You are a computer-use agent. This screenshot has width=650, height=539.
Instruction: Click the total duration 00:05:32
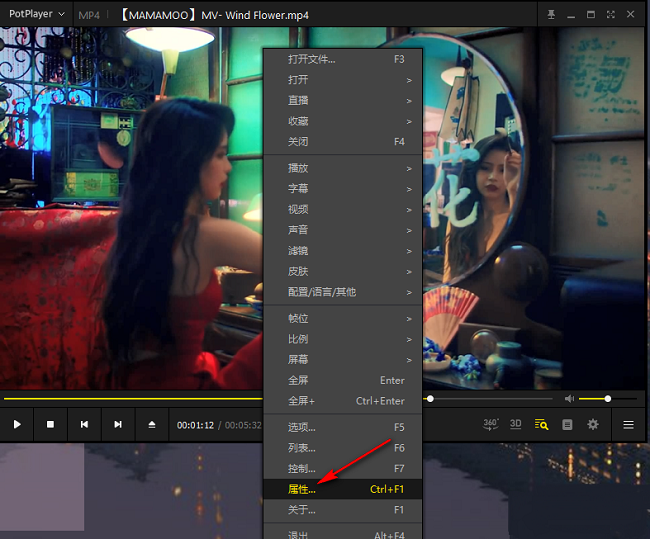[243, 425]
